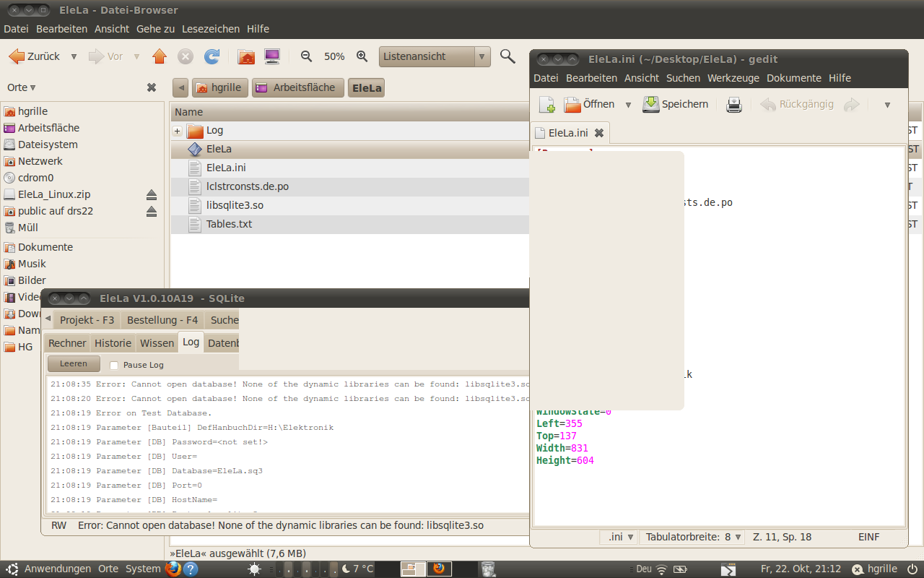The height and width of the screenshot is (578, 924).
Task: Click the wireless network indicator in panel
Action: tap(662, 569)
